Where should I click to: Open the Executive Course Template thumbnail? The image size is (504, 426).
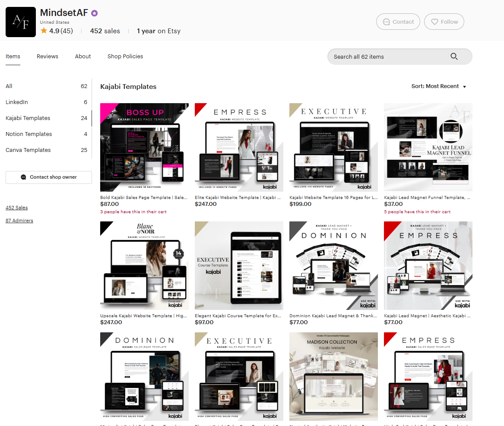click(x=239, y=266)
